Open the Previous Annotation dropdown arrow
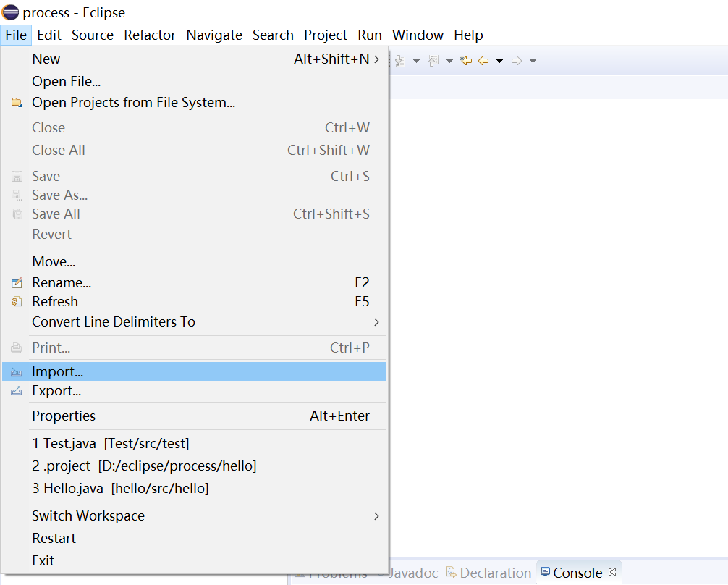 coord(449,61)
